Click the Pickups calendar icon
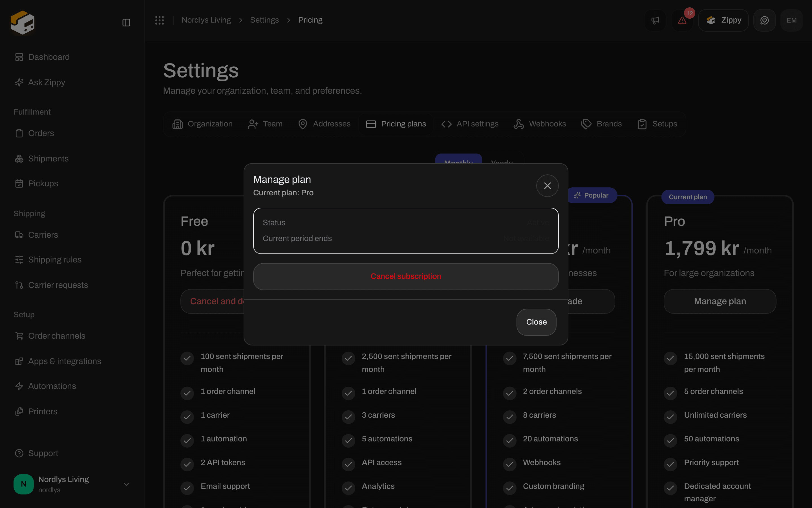 pyautogui.click(x=19, y=183)
